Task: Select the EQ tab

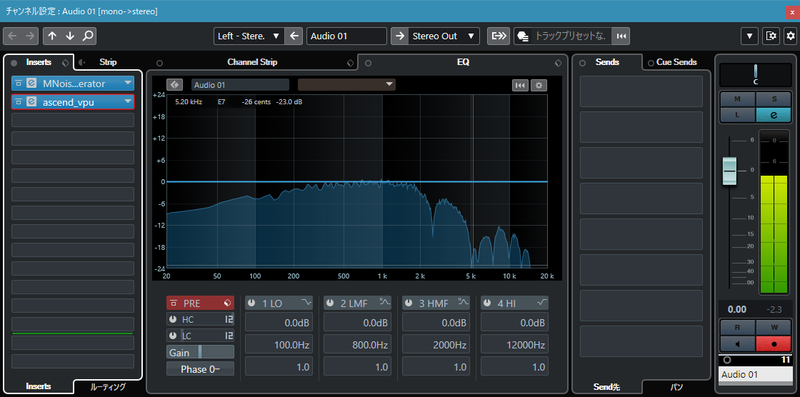Action: click(463, 62)
